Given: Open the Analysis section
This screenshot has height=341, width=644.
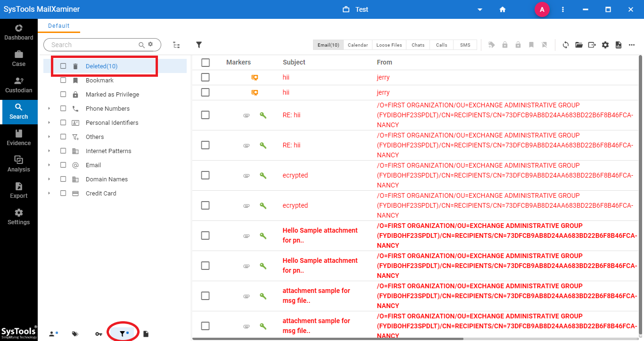Looking at the screenshot, I should (x=19, y=164).
